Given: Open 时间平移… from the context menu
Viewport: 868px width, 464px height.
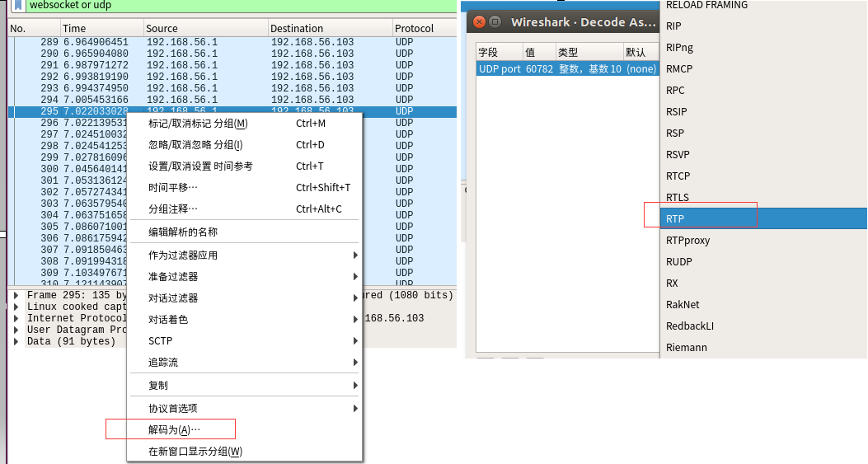Looking at the screenshot, I should [x=245, y=188].
